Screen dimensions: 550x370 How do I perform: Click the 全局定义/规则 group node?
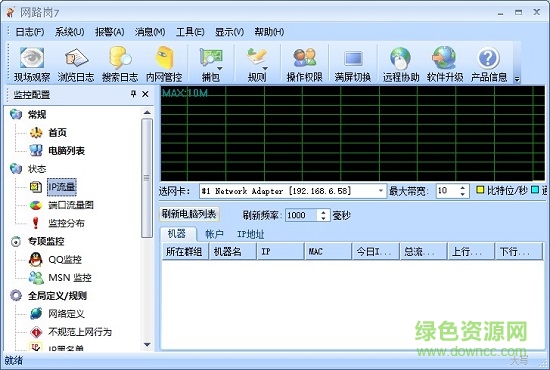(57, 296)
